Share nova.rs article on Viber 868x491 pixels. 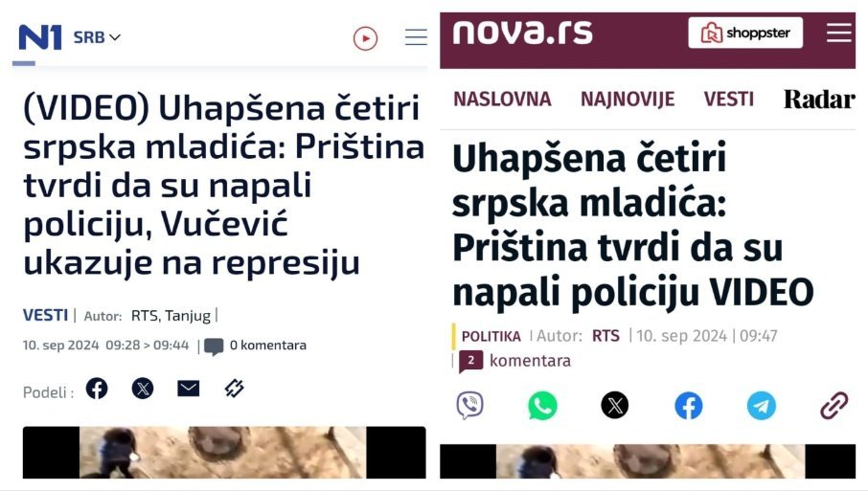(x=470, y=405)
